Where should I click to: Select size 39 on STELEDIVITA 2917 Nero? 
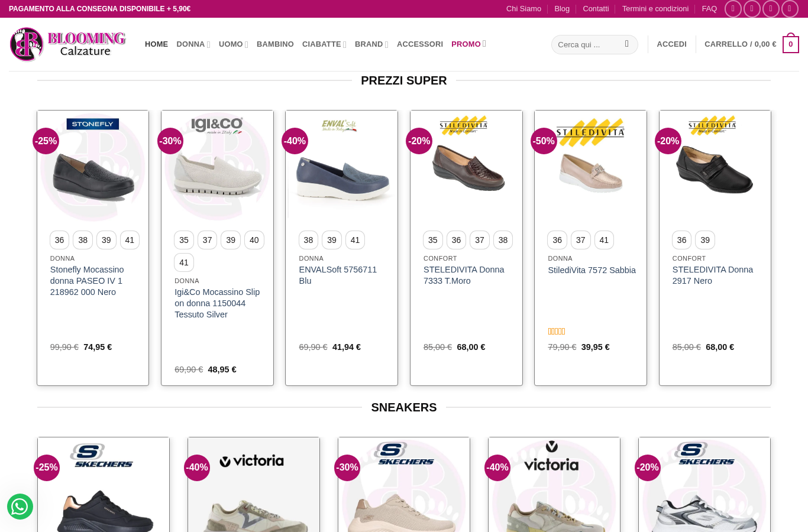click(x=705, y=240)
